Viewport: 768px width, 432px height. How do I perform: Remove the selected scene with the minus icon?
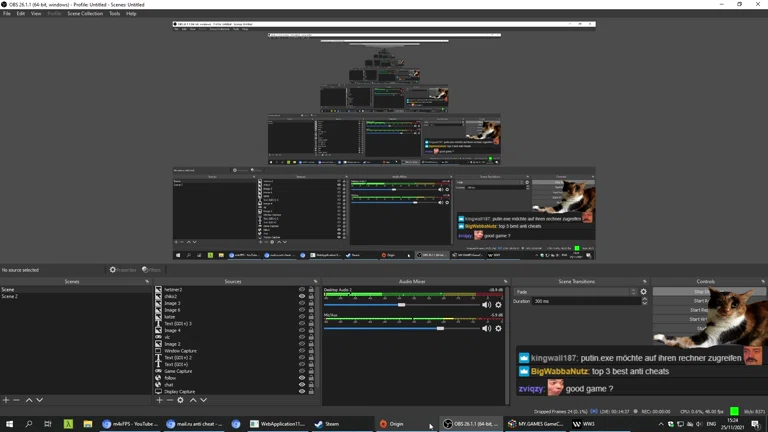[x=17, y=400]
